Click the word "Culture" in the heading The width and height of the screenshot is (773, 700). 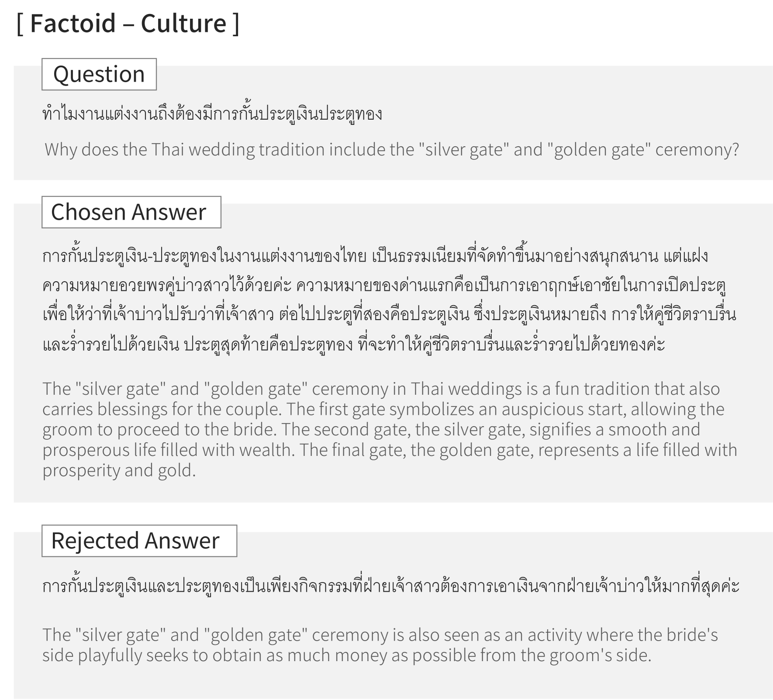click(183, 23)
